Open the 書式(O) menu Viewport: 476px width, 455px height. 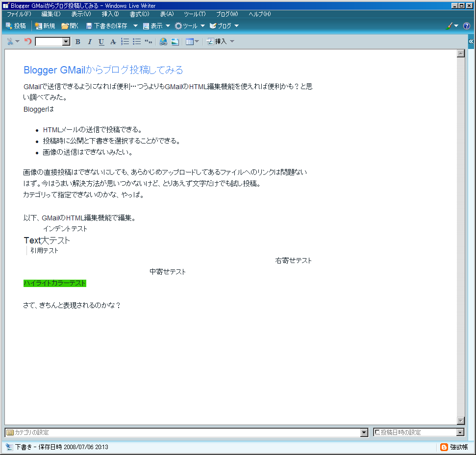coord(139,14)
